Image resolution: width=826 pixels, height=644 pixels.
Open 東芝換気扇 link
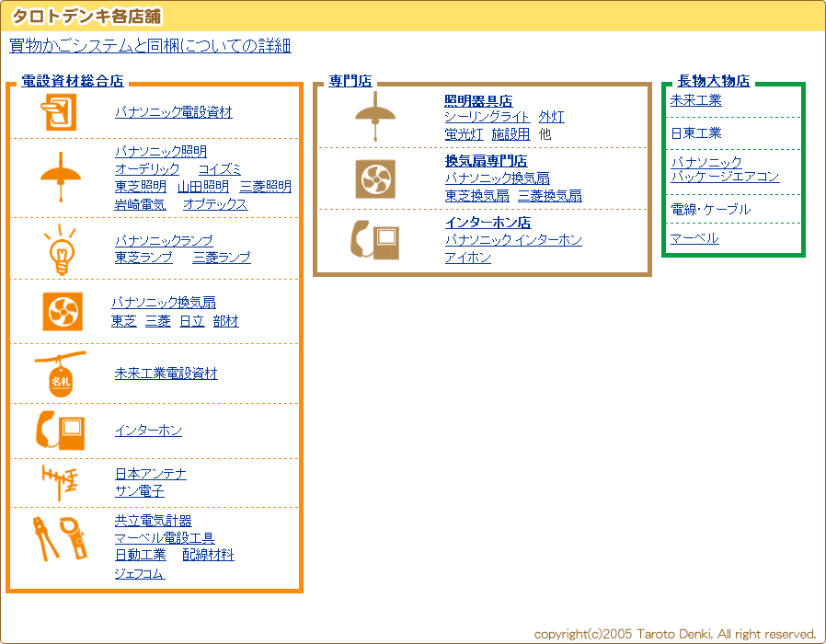coord(476,196)
